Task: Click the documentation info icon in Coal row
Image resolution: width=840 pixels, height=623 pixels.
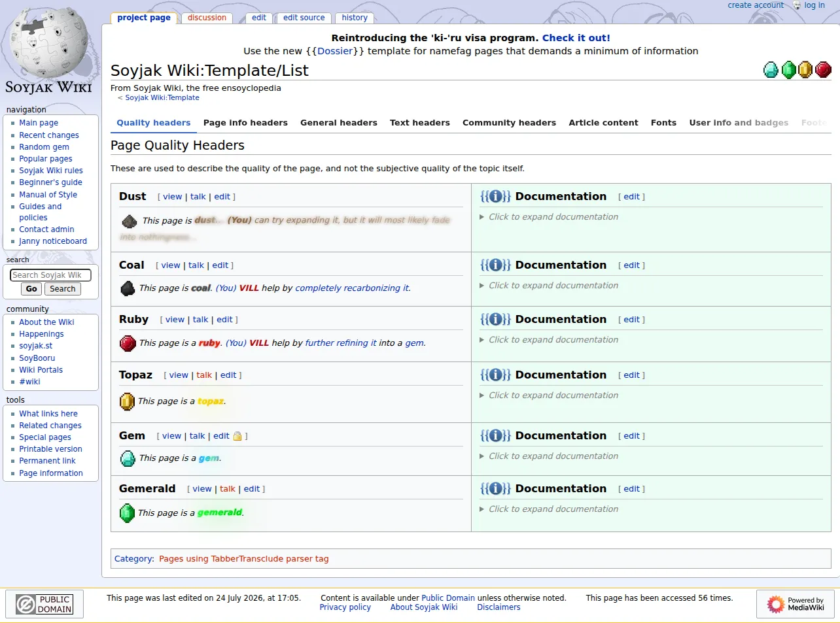Action: click(495, 265)
